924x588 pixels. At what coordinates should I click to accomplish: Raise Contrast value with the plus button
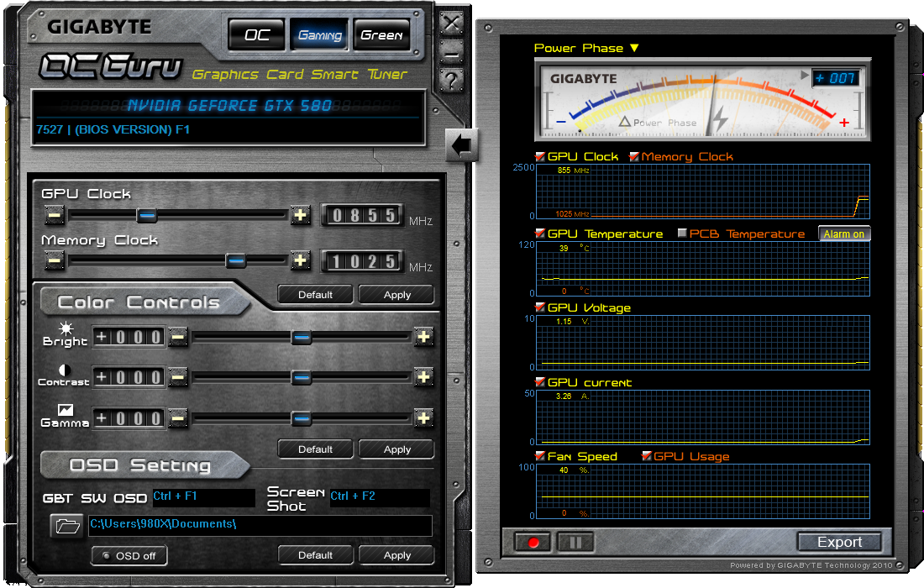tap(423, 377)
